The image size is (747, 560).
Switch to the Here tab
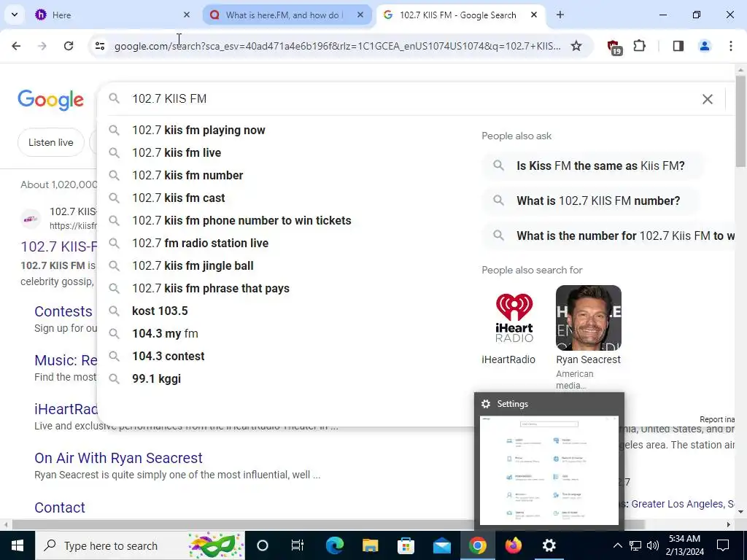click(x=113, y=15)
